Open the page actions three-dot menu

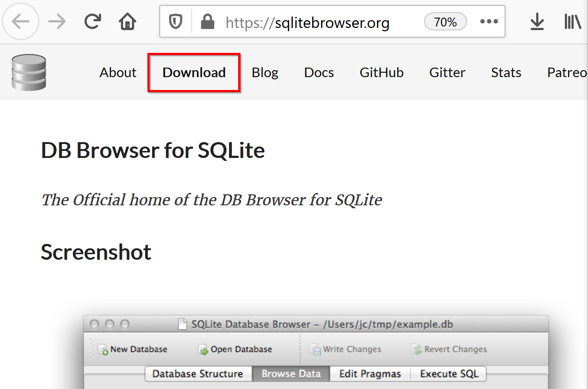489,21
